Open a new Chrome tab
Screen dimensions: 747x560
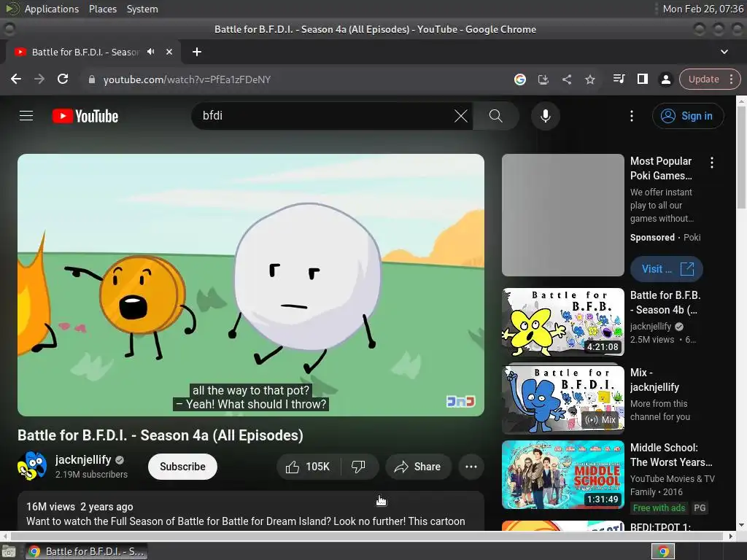click(197, 52)
